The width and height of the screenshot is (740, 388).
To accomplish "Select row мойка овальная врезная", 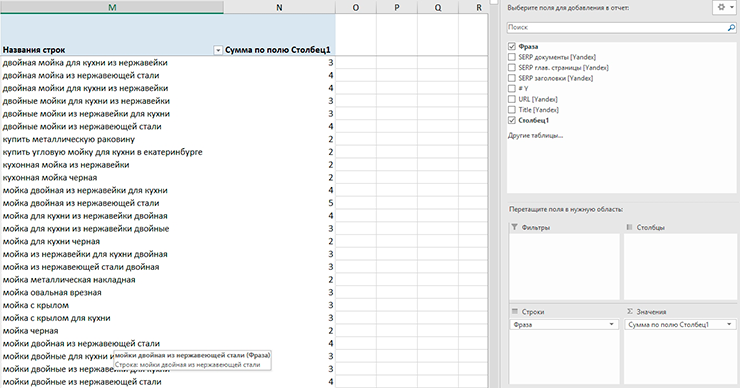I will [x=52, y=292].
